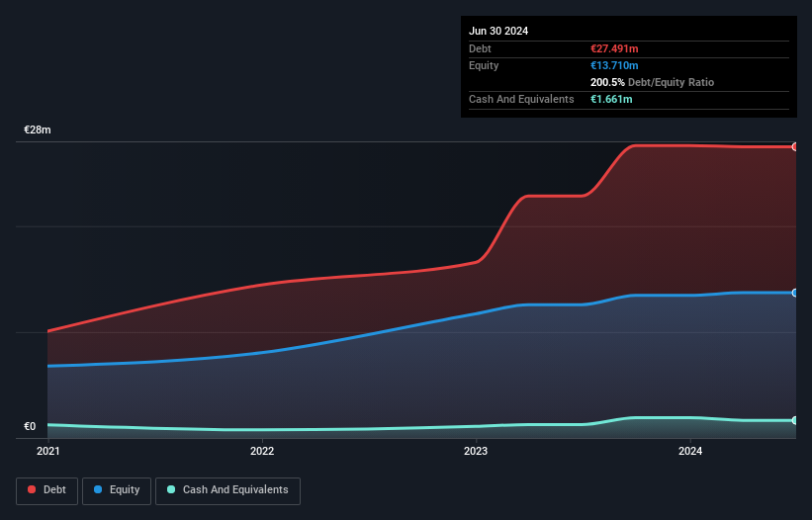Click the Cash And Equivalents tooltip label

(x=521, y=99)
